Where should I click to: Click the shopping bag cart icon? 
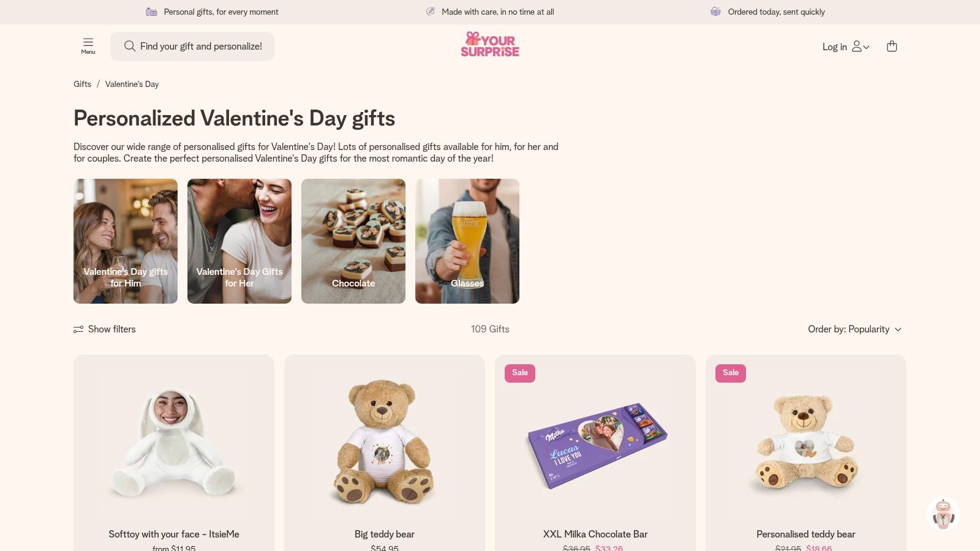[x=892, y=47]
